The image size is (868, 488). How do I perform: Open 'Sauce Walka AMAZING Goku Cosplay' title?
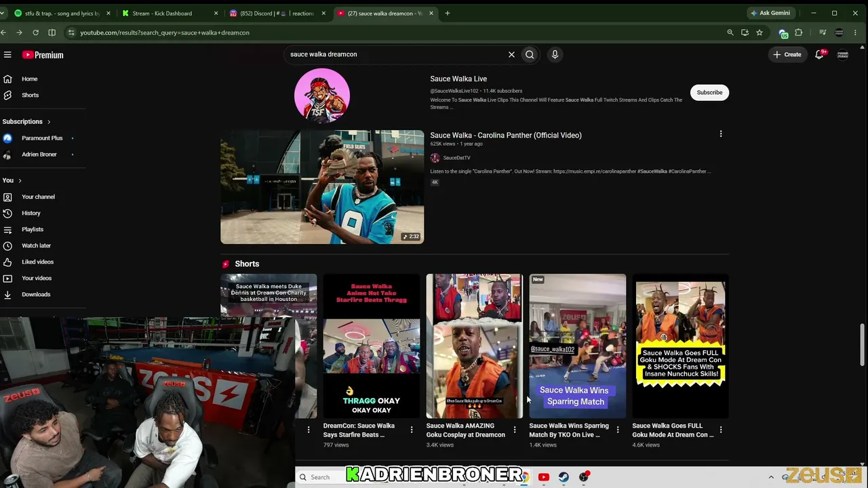tap(466, 430)
